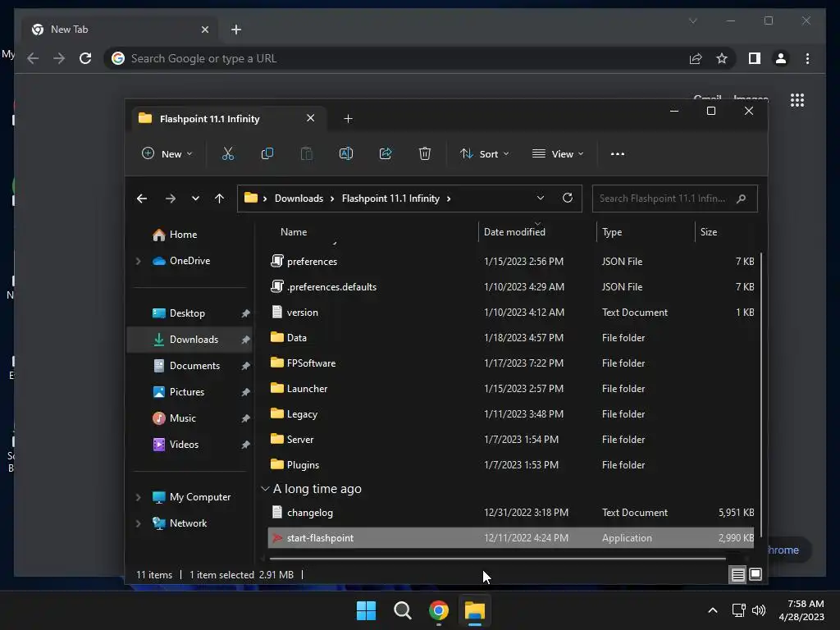Open taskbar Search
This screenshot has width=840, height=630.
coord(402,610)
